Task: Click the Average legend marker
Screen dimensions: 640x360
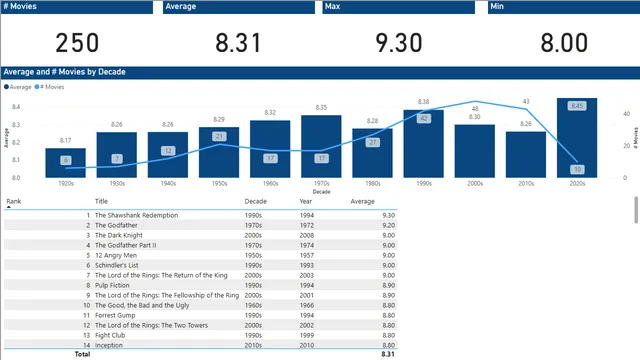Action: [x=6, y=87]
